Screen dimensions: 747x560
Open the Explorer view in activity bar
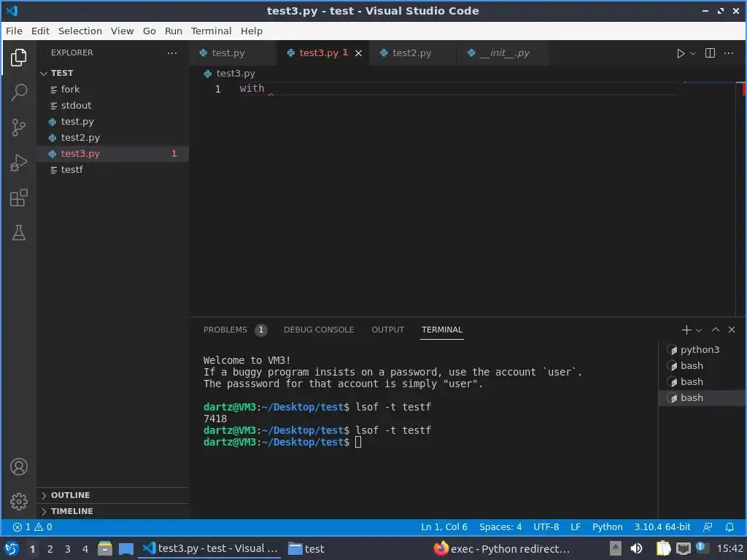tap(18, 58)
